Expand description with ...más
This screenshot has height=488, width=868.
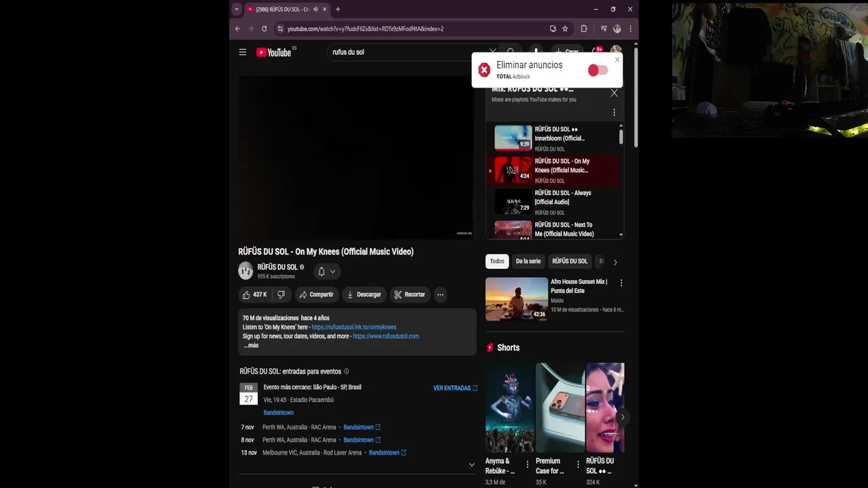click(x=251, y=346)
